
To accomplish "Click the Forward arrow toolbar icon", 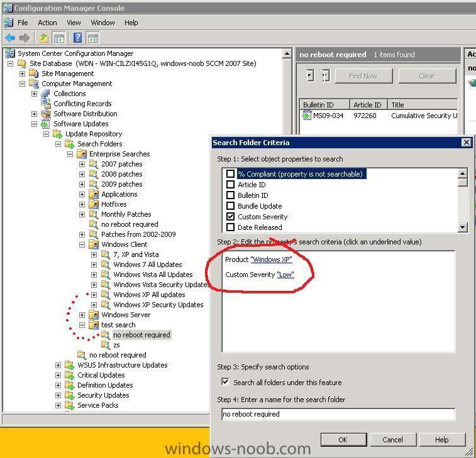I will [x=25, y=38].
